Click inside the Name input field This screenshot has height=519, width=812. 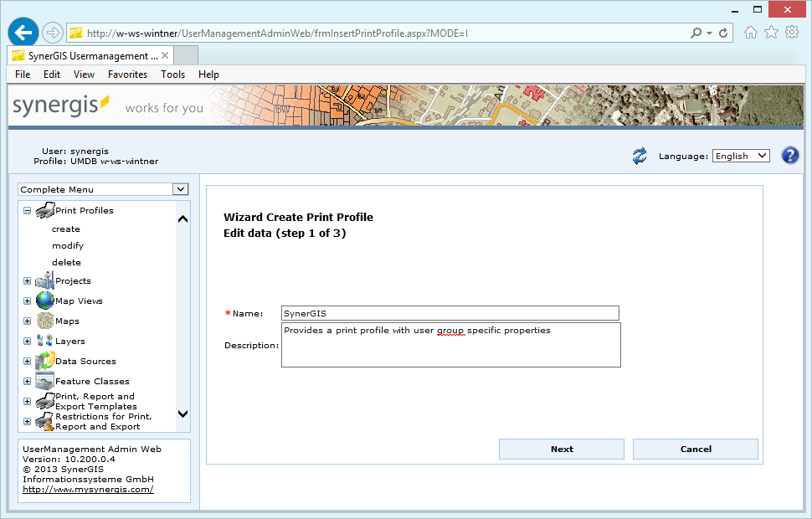click(x=450, y=312)
